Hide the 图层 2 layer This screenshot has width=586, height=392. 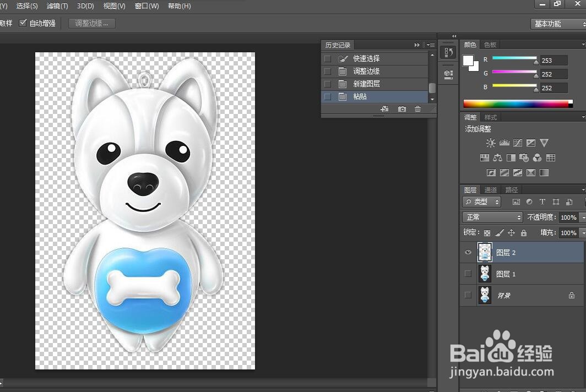click(468, 252)
